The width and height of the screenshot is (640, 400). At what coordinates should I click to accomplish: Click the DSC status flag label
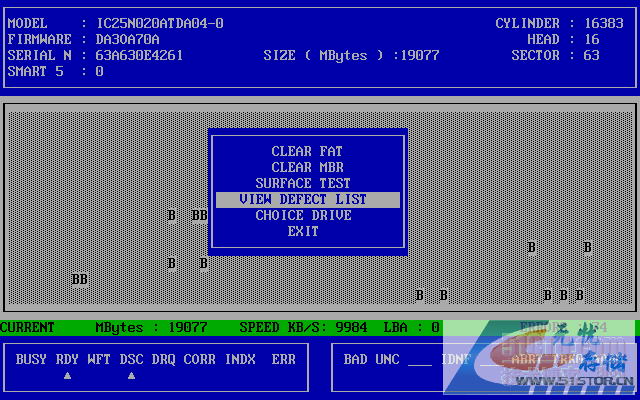tap(131, 359)
